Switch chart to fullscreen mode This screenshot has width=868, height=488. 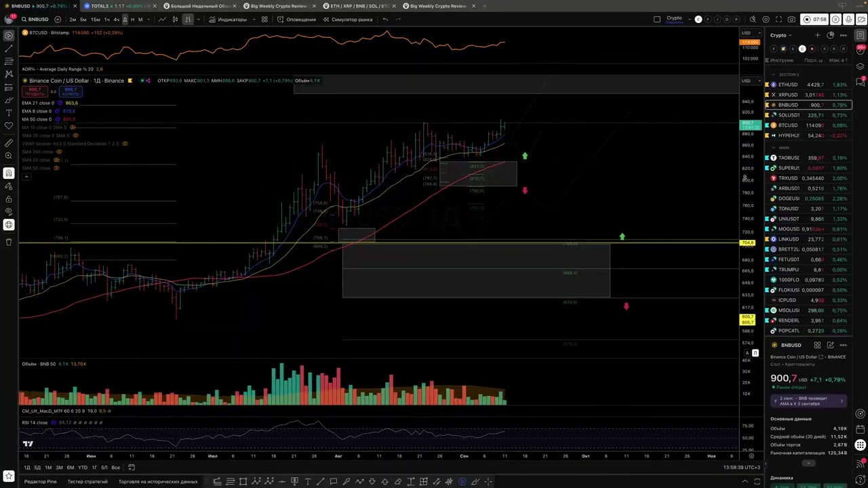click(x=778, y=20)
